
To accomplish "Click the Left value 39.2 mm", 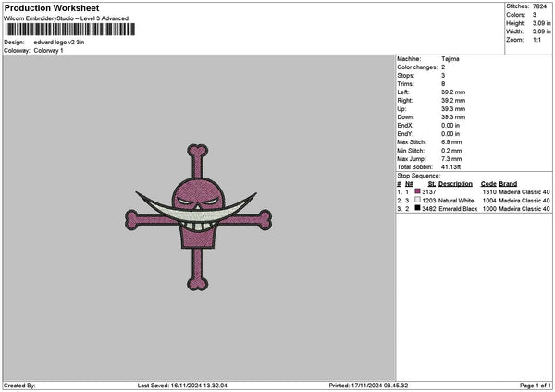I will [453, 92].
